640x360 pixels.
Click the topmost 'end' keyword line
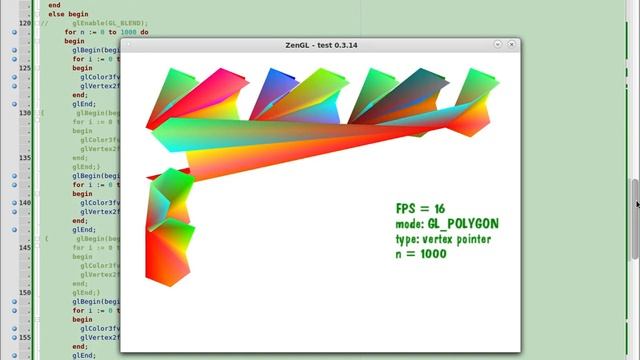pos(54,5)
